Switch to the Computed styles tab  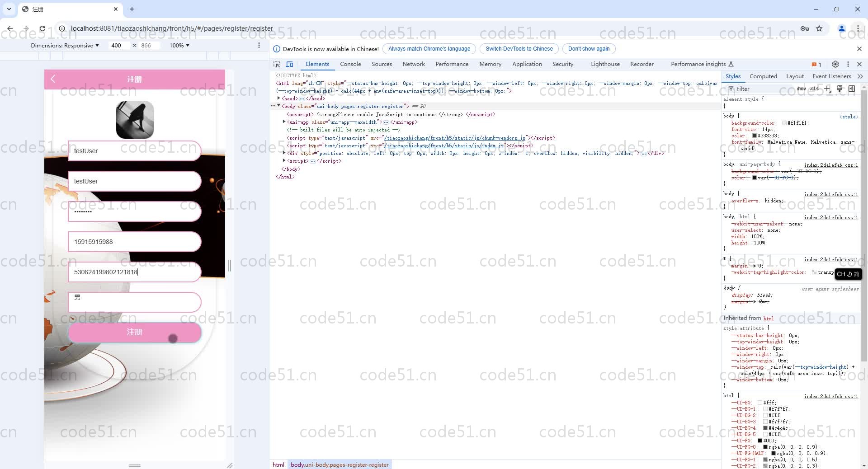pyautogui.click(x=763, y=76)
